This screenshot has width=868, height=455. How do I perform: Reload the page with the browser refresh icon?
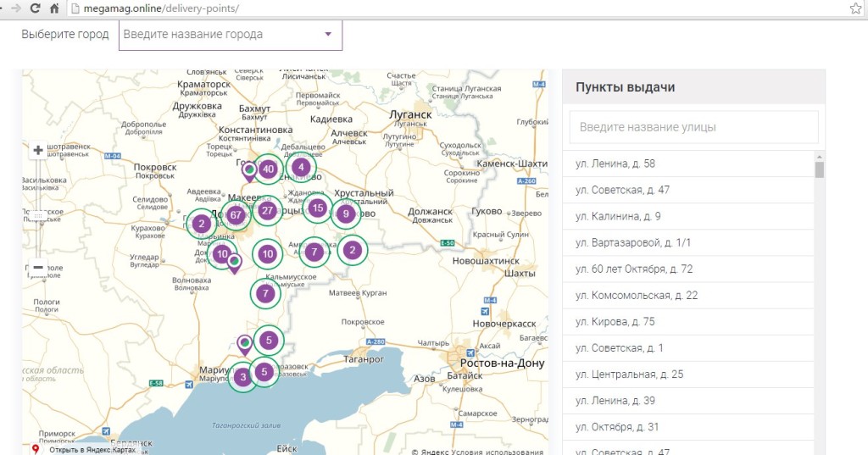click(35, 8)
